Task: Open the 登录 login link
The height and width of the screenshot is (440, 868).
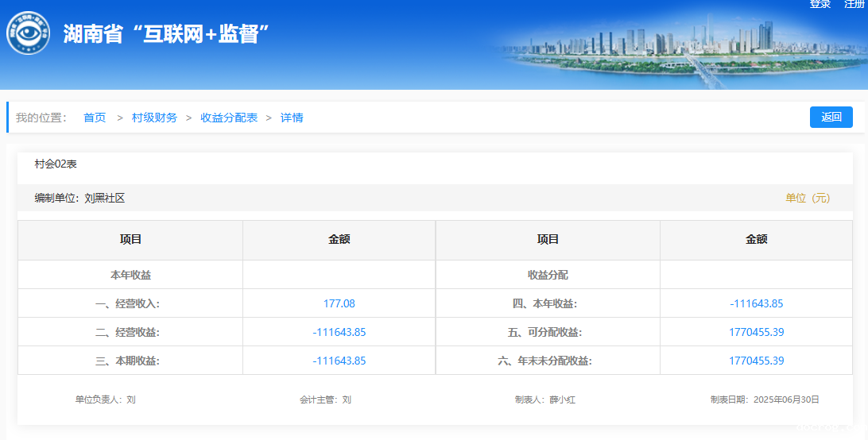Action: point(820,5)
